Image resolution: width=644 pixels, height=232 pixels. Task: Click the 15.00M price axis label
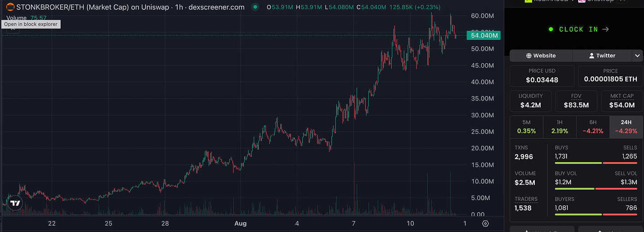tap(483, 165)
